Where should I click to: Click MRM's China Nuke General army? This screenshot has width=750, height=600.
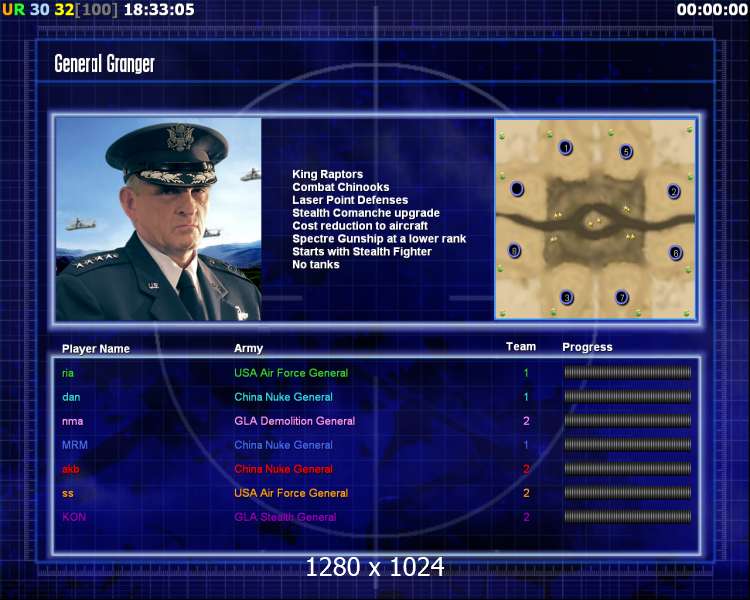click(283, 445)
